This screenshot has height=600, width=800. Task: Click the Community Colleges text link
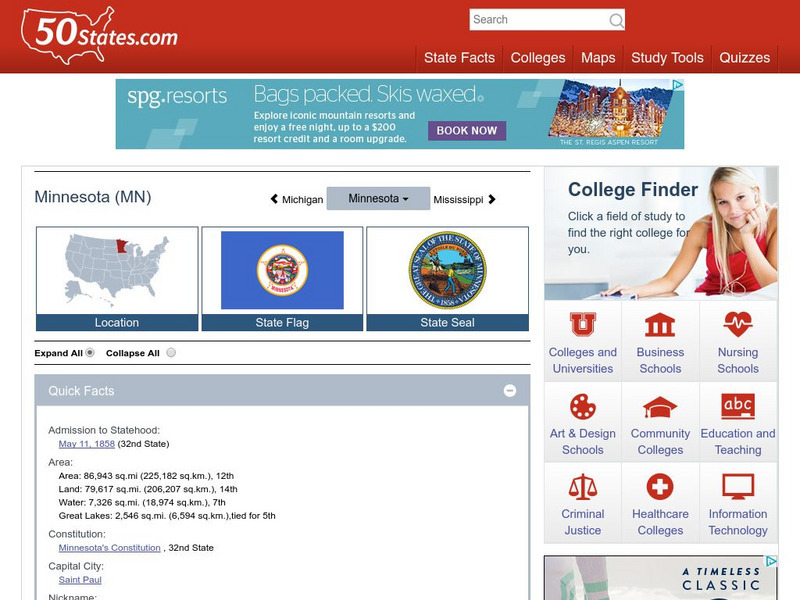[660, 441]
